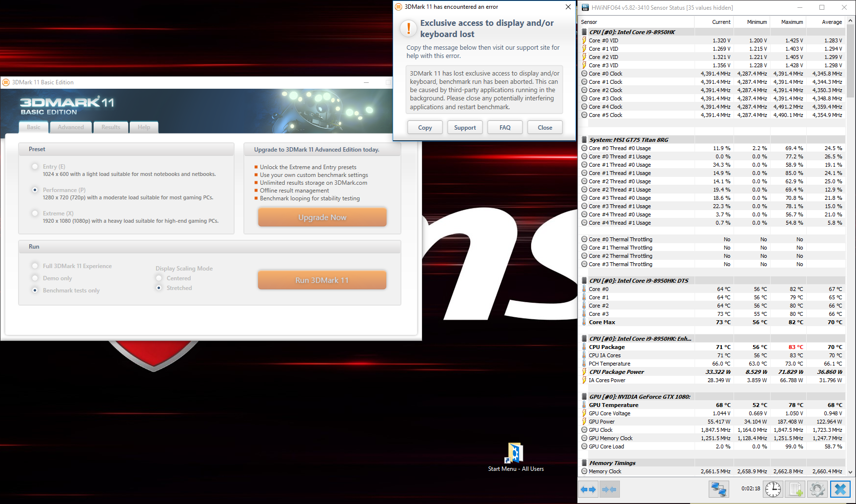
Task: Click the 3DMark 11 Basic Edition title bar icon
Action: [x=6, y=82]
